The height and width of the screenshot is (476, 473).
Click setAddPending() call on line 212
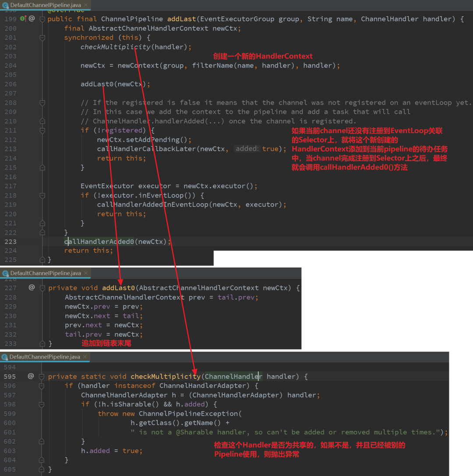tap(157, 140)
